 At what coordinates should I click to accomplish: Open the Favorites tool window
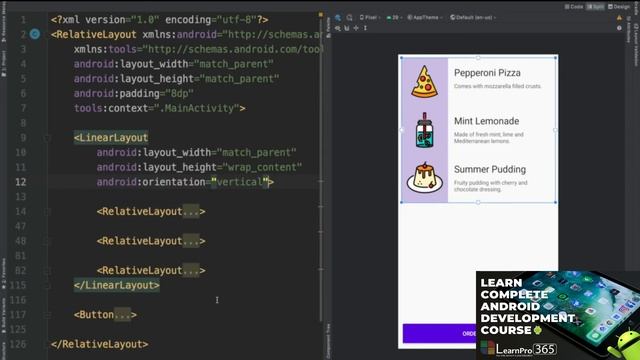coord(4,273)
